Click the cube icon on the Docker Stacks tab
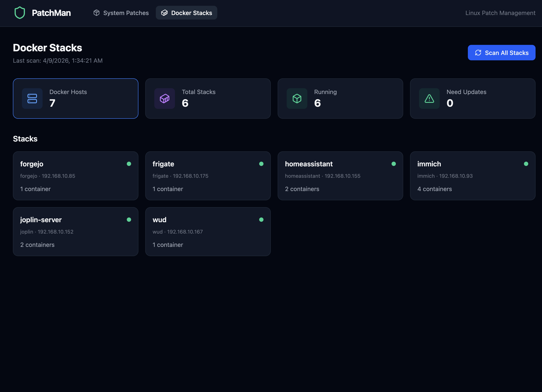Image resolution: width=542 pixels, height=392 pixels. coord(164,13)
